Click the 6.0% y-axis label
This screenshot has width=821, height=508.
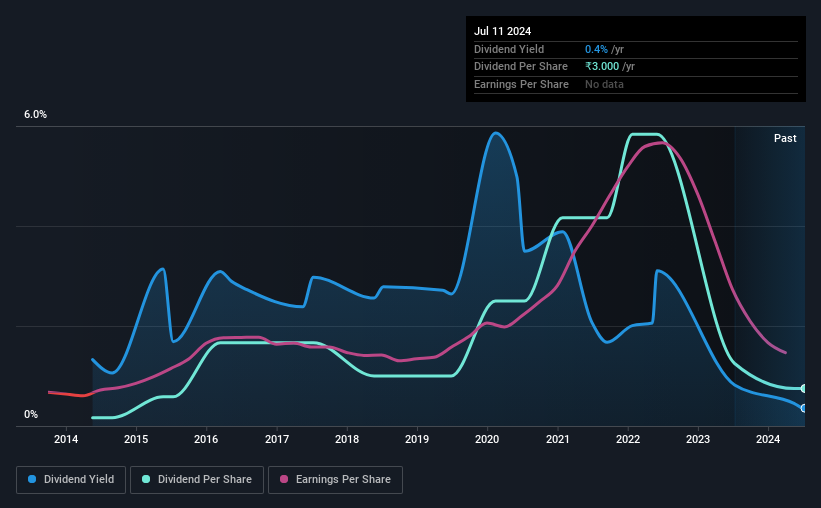35,115
